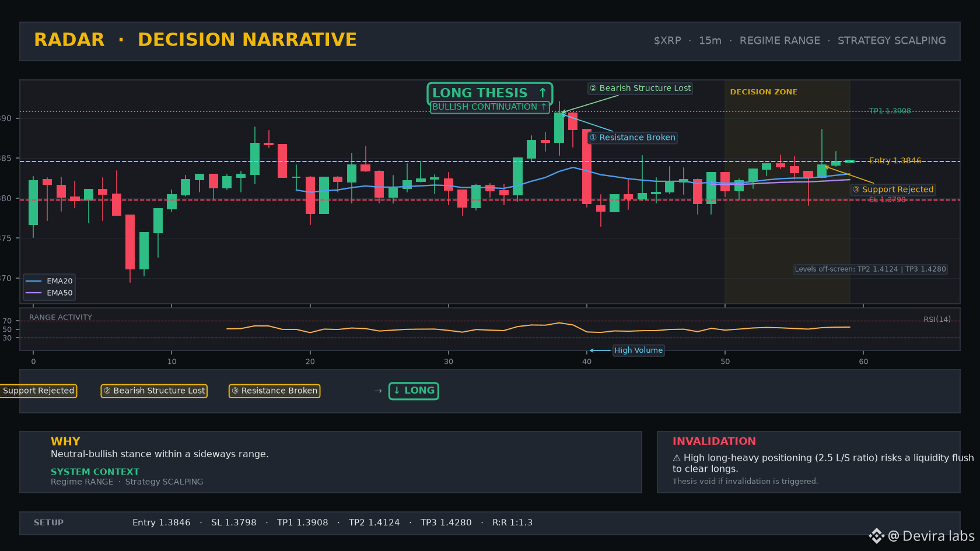Click the BULLISH CONTINUATION tag
980x551 pixels.
pyautogui.click(x=489, y=107)
